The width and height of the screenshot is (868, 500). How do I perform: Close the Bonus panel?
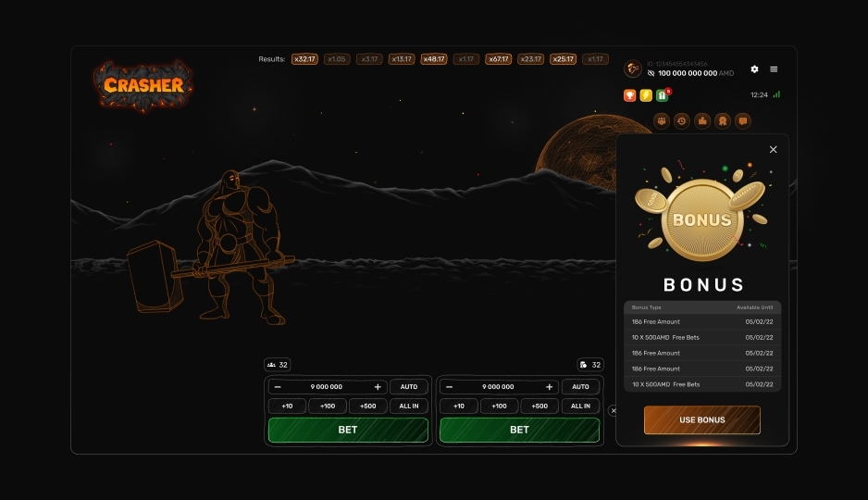click(x=774, y=149)
